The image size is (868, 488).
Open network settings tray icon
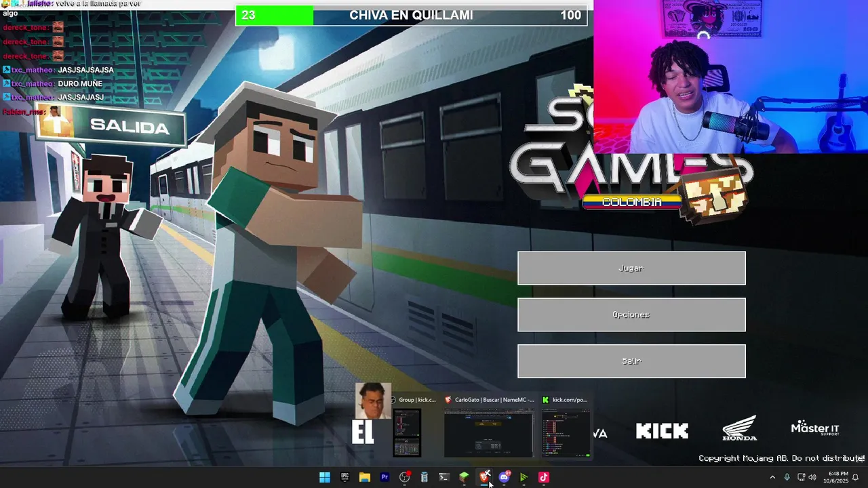pos(801,477)
